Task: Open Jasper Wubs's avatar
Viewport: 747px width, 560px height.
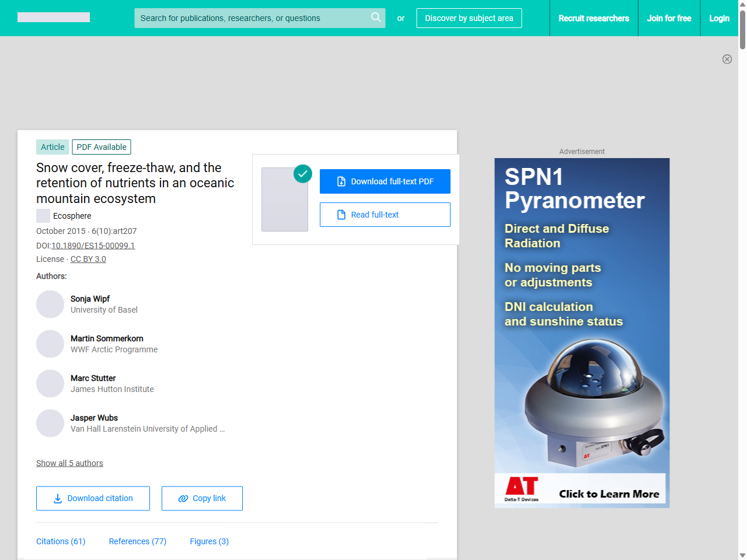Action: click(50, 423)
